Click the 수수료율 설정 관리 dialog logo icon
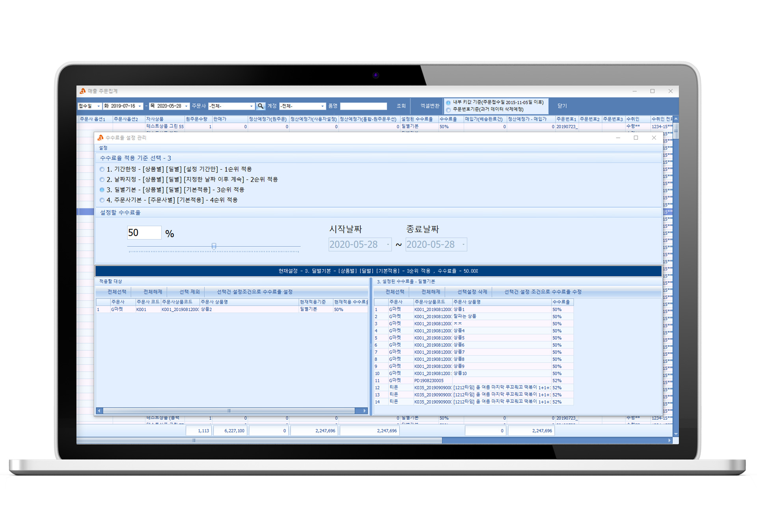The height and width of the screenshot is (532, 757). coord(101,138)
